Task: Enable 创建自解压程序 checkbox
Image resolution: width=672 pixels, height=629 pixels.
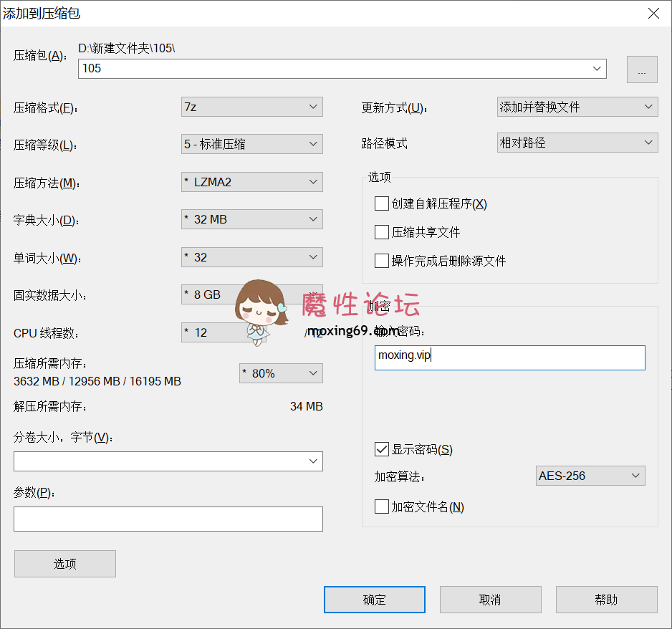Action: coord(382,203)
